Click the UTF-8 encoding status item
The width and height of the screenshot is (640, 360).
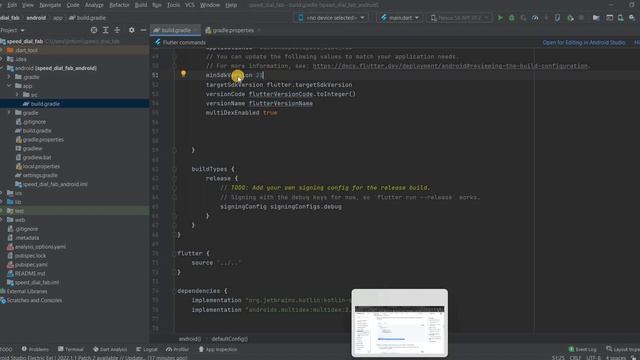coord(593,358)
